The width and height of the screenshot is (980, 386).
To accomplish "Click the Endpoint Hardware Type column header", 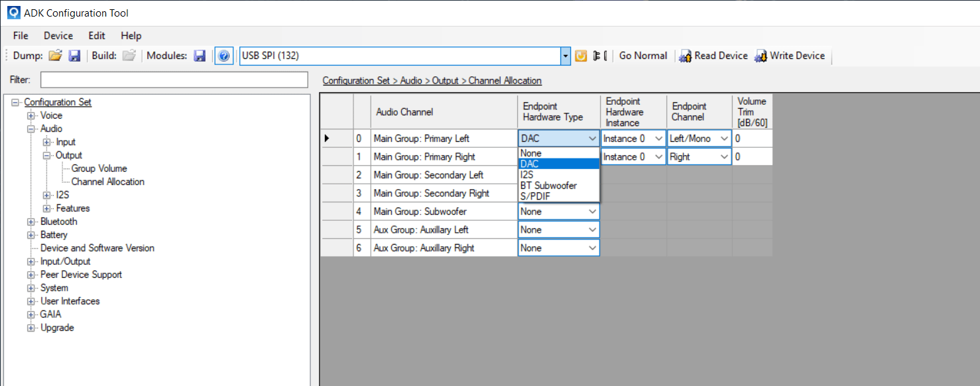I will (559, 111).
